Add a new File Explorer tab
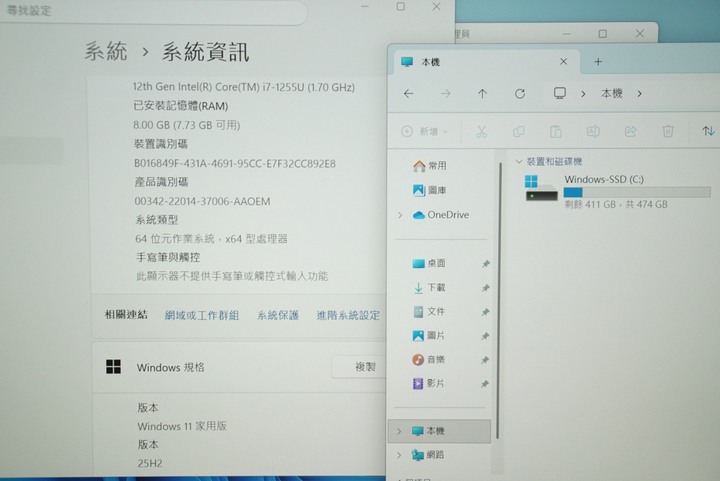Screen dimensions: 720x481 pos(598,62)
